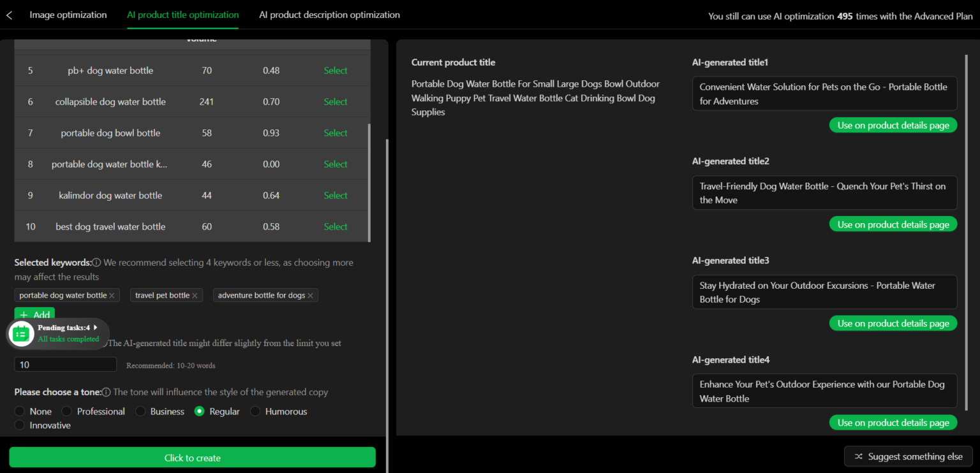Select the 'collapsible dog water bottle' keyword
This screenshot has width=980, height=473.
pyautogui.click(x=335, y=102)
